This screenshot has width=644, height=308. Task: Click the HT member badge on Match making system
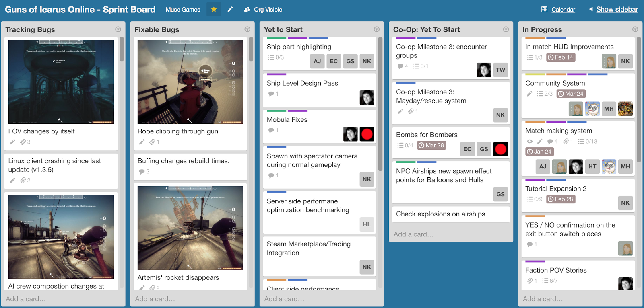pyautogui.click(x=592, y=166)
